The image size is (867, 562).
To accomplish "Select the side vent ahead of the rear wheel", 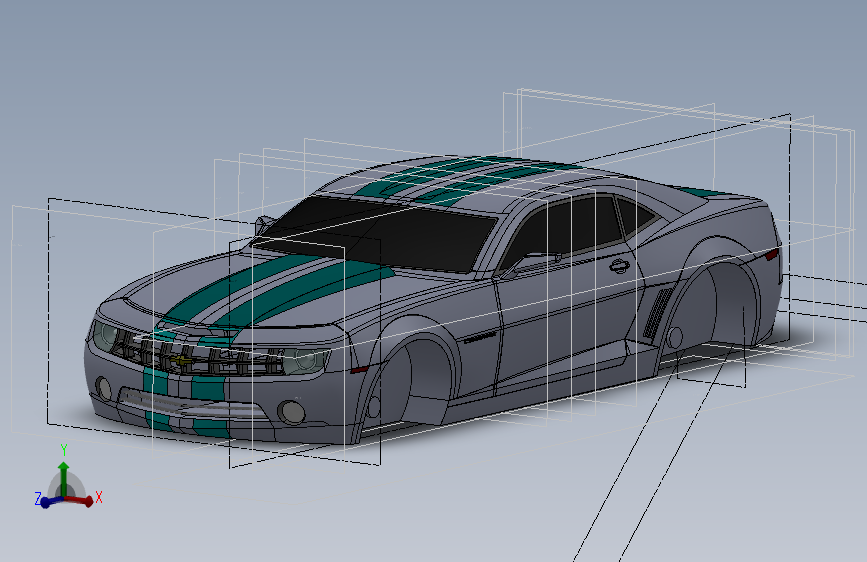I will (x=657, y=313).
